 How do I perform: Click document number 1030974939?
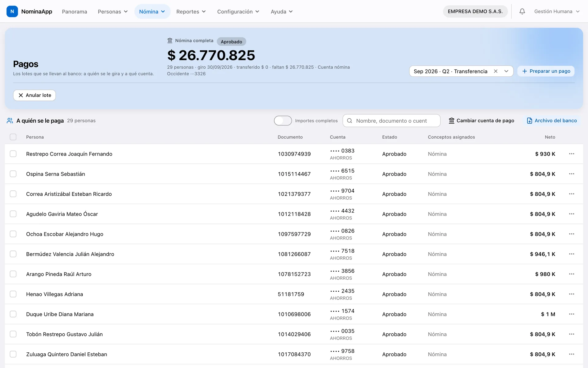(294, 154)
